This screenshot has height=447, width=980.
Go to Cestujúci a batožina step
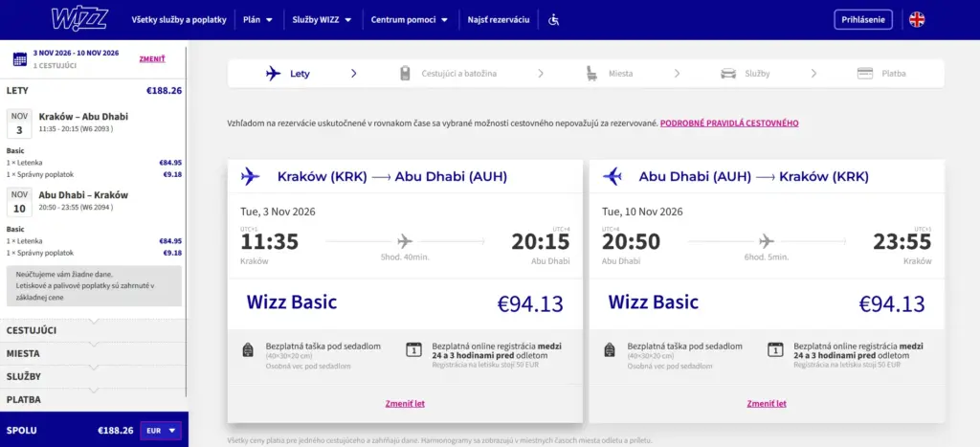[x=448, y=74]
